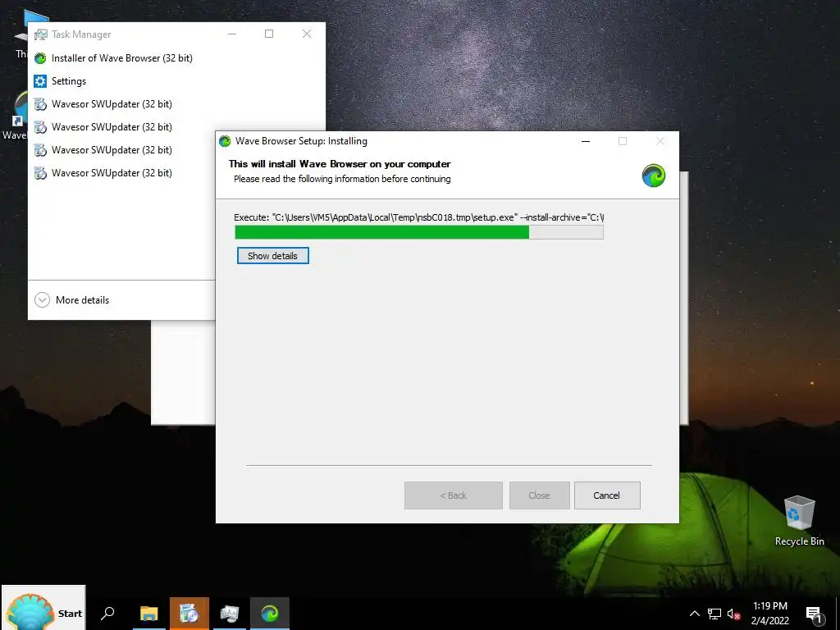Select the Recycle Bin desktop icon
840x630 pixels.
(799, 521)
